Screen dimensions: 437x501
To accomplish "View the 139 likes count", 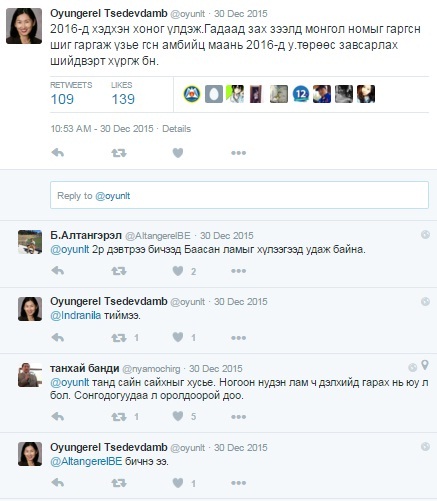I will (x=123, y=99).
